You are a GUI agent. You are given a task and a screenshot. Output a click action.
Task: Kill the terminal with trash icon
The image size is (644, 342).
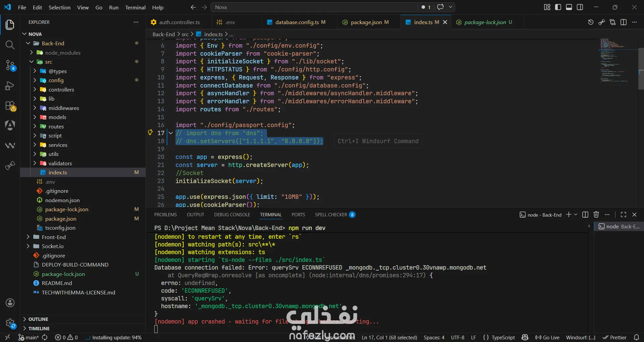point(596,215)
